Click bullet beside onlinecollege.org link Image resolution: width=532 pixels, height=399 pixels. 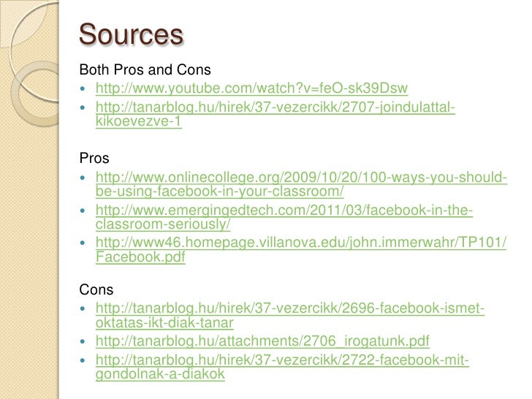(x=83, y=178)
